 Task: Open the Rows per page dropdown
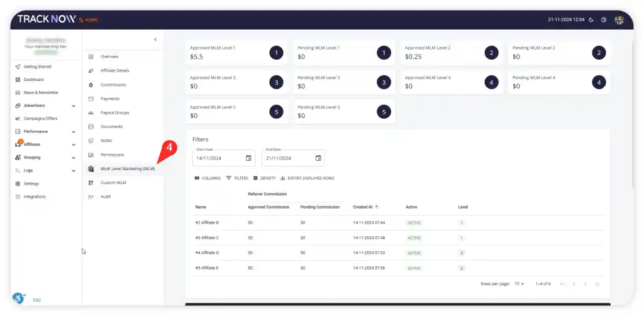pyautogui.click(x=519, y=283)
